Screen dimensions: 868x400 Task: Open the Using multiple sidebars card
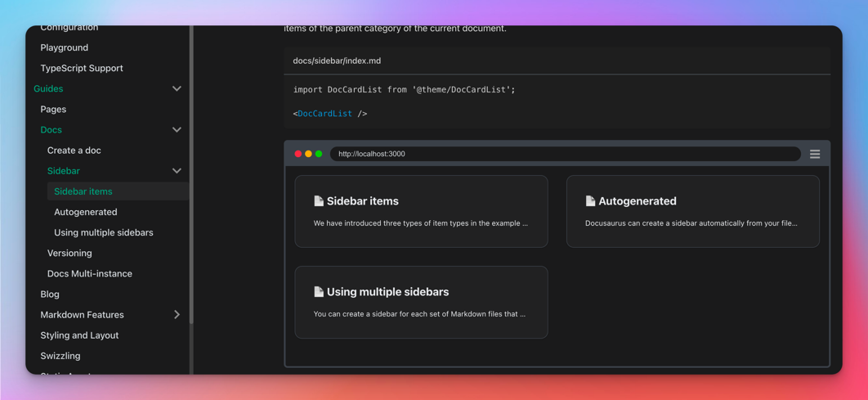[x=421, y=302]
